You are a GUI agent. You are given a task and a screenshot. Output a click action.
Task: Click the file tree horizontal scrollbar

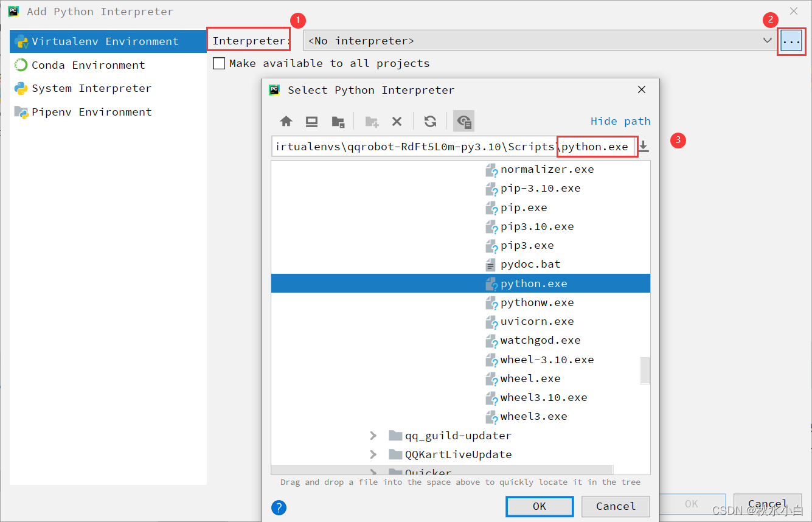pos(442,470)
